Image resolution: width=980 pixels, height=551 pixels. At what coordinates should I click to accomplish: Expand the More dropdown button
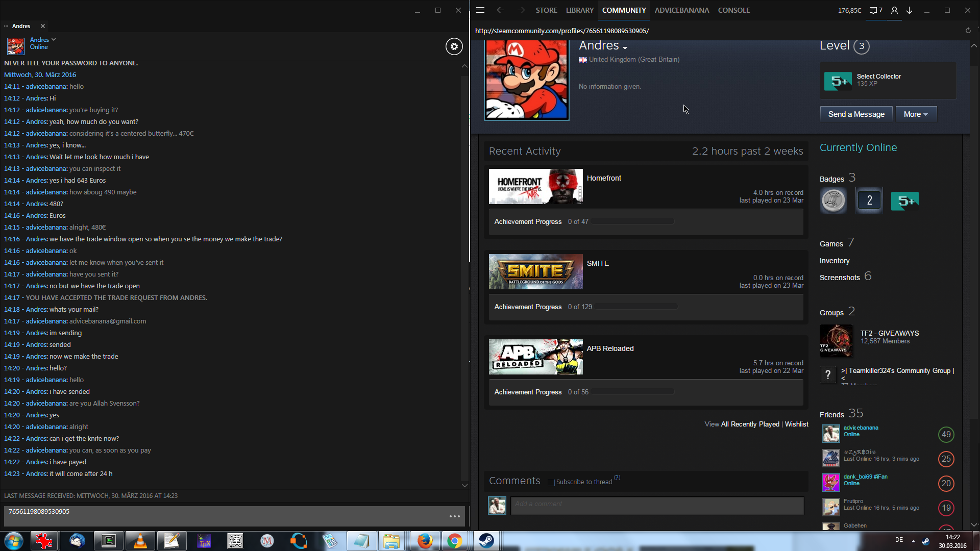point(916,114)
